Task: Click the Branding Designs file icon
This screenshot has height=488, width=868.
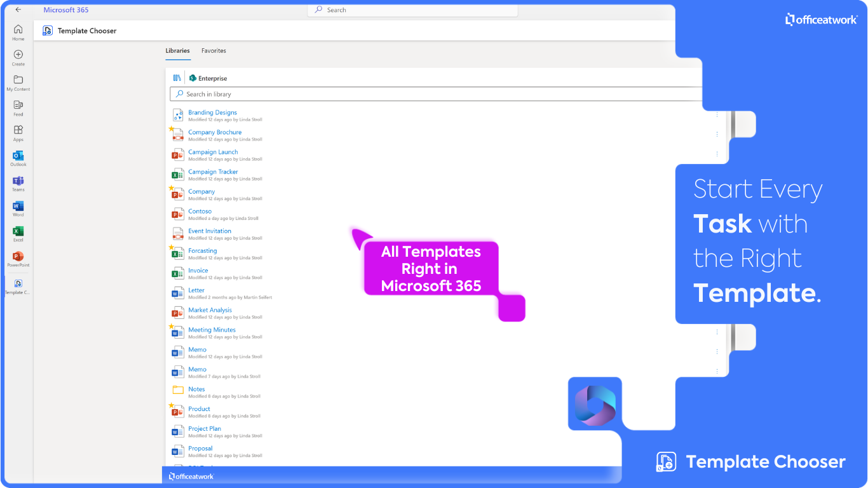Action: tap(178, 115)
